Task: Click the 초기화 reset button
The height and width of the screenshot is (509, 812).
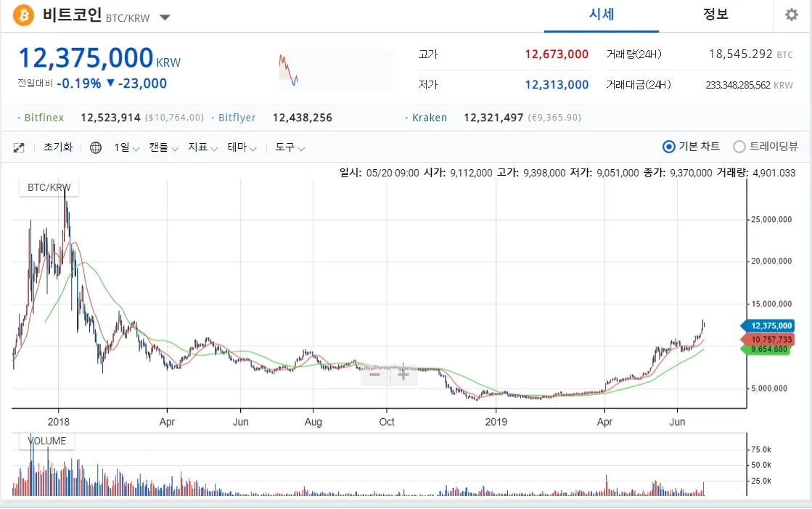Action: (58, 147)
